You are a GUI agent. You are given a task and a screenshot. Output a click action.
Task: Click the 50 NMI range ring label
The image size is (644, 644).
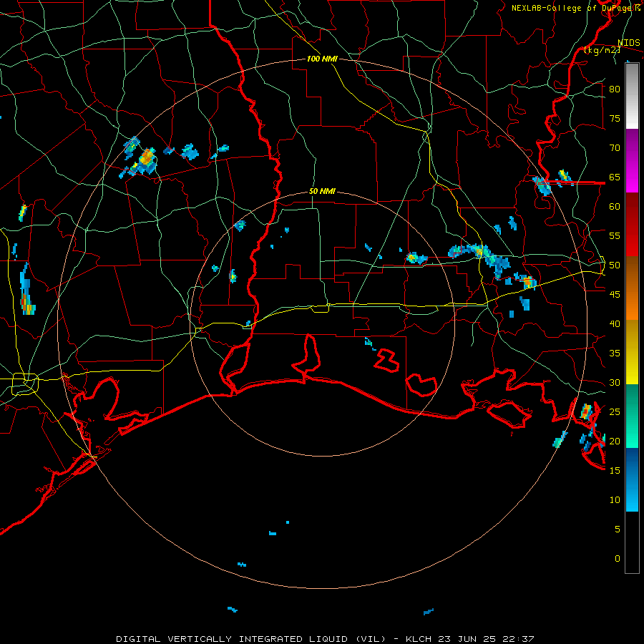tap(322, 191)
